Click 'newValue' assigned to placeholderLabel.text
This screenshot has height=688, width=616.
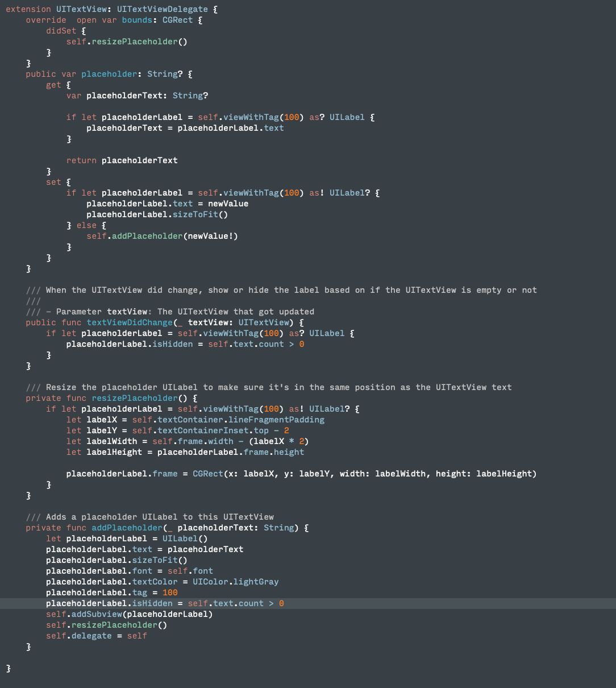click(x=228, y=204)
